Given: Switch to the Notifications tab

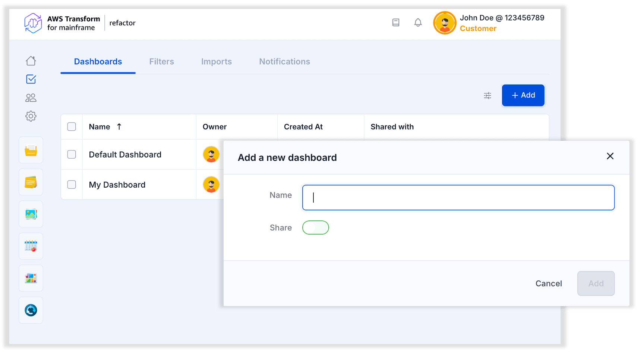Looking at the screenshot, I should click(284, 62).
